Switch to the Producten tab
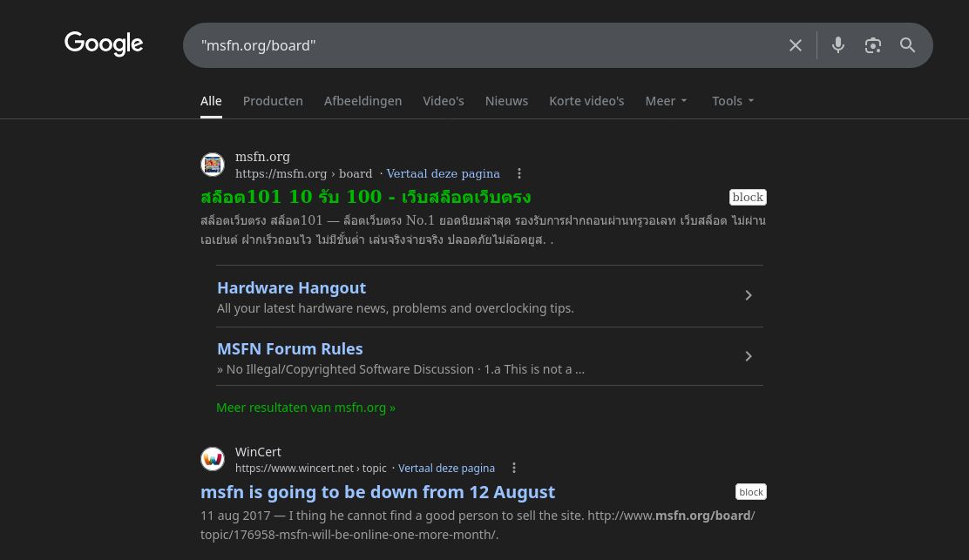The width and height of the screenshot is (969, 560). tap(273, 101)
